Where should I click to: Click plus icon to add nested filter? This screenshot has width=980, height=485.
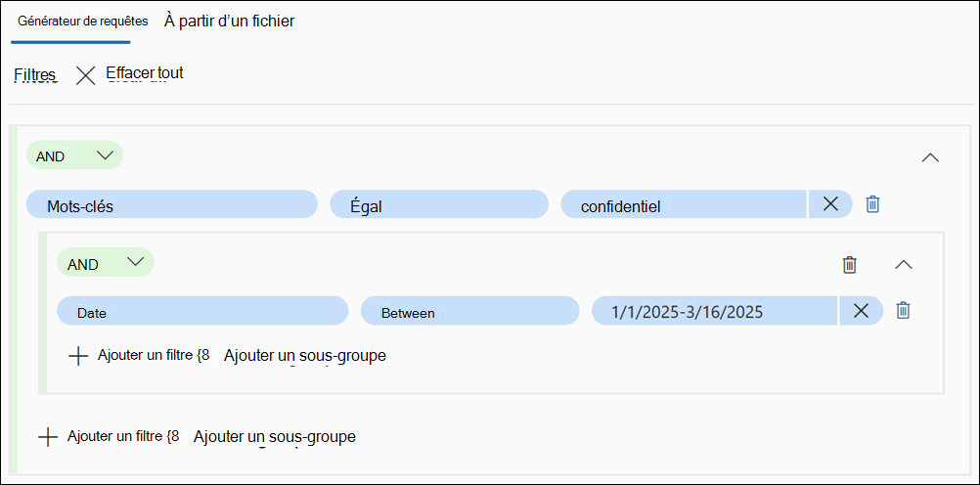[x=78, y=356]
